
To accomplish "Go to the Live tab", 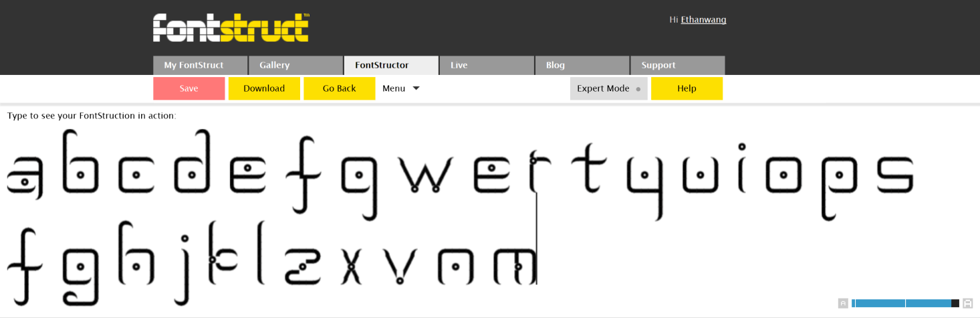I will click(x=487, y=66).
